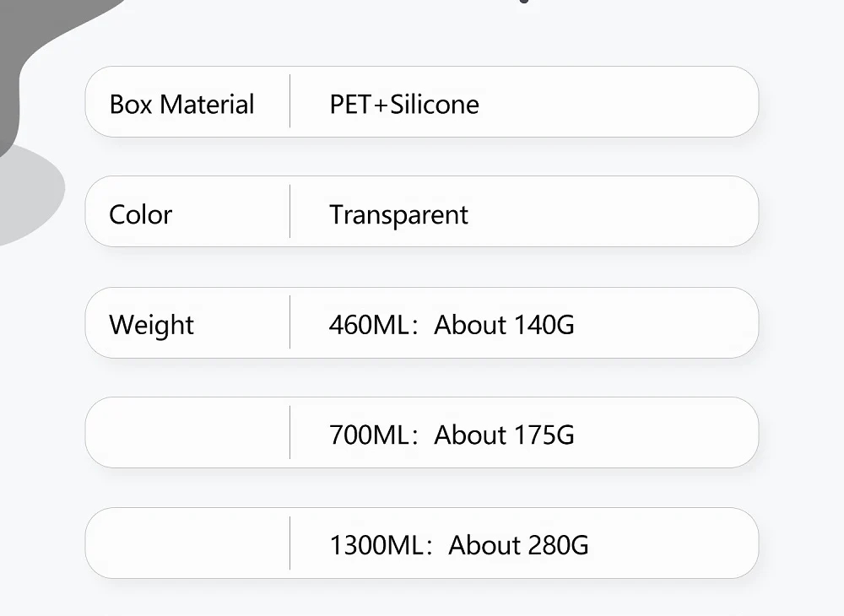The width and height of the screenshot is (844, 616).
Task: Click the "Color" row label
Action: click(x=140, y=214)
